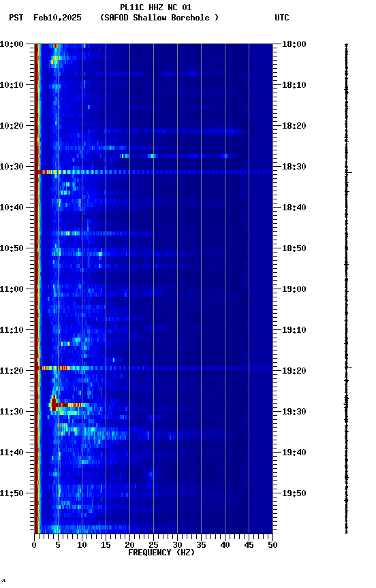The image size is (376, 588).
Task: Click the 40 Hz frequency tick label
Action: tap(225, 545)
